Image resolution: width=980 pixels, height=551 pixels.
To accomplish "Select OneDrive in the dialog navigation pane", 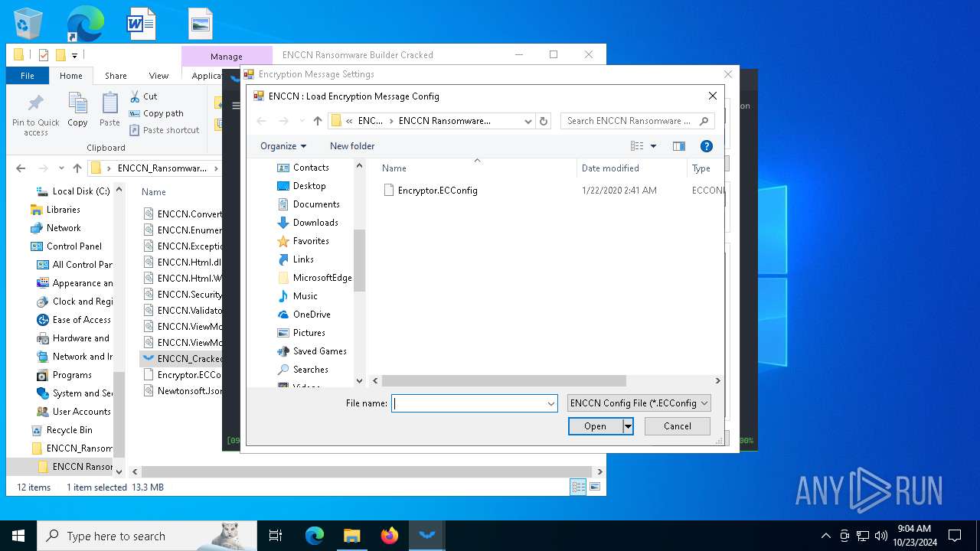I will pos(312,315).
